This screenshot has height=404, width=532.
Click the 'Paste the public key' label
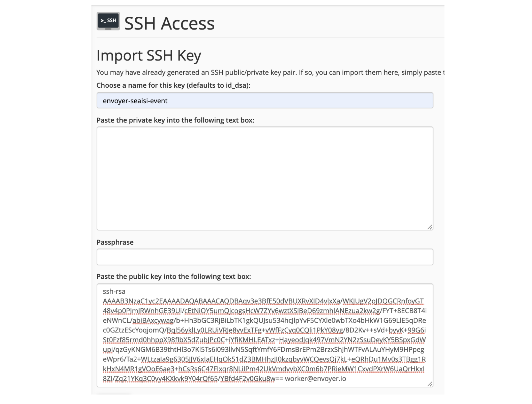173,277
